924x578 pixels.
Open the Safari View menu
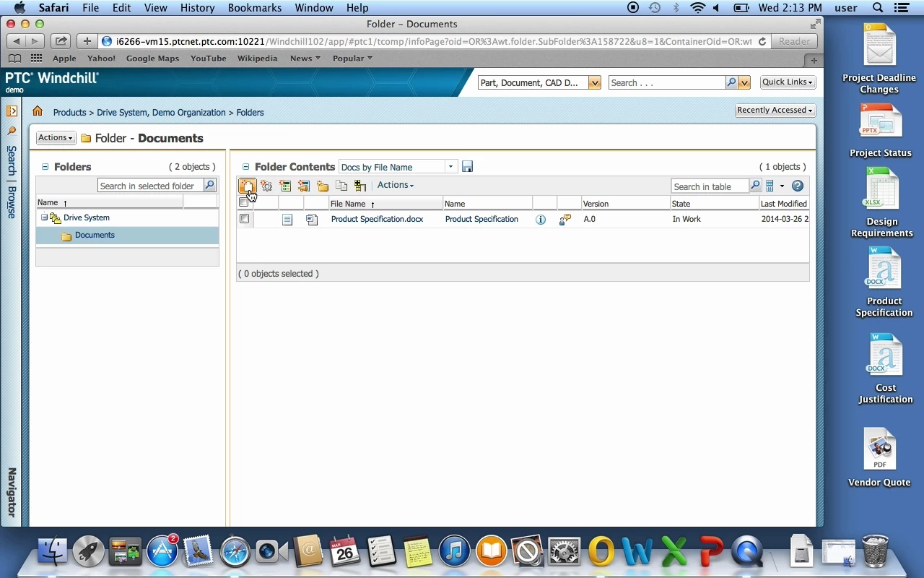point(156,8)
